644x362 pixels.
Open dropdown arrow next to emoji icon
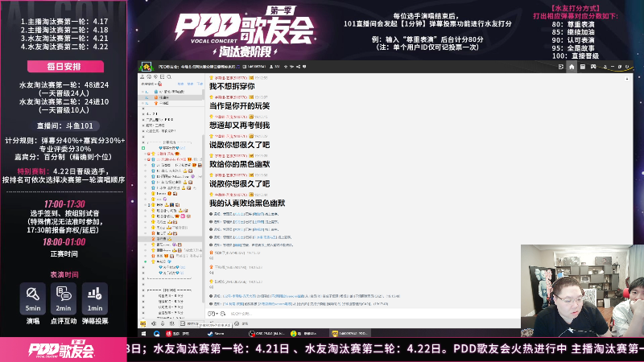(x=216, y=314)
